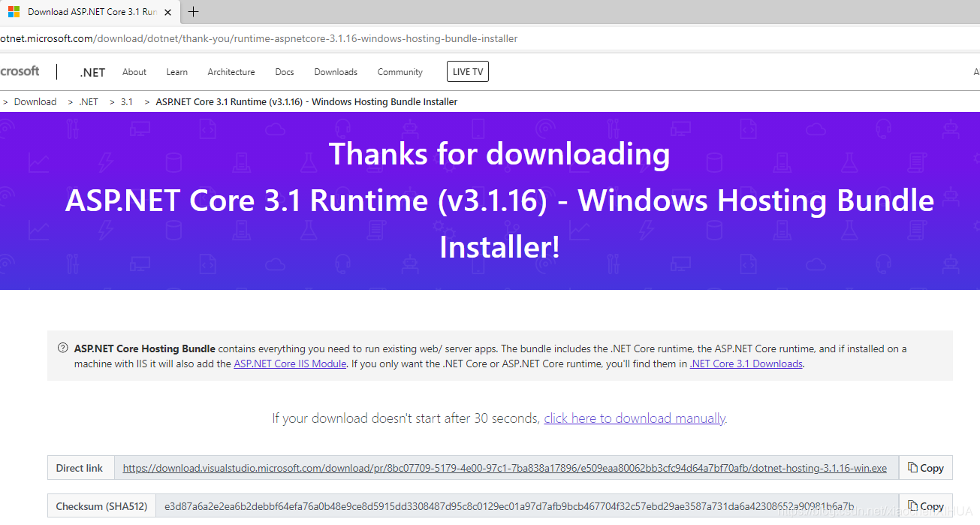Open the ASP.NET Core IIS Module link
This screenshot has height=525, width=980.
(290, 364)
